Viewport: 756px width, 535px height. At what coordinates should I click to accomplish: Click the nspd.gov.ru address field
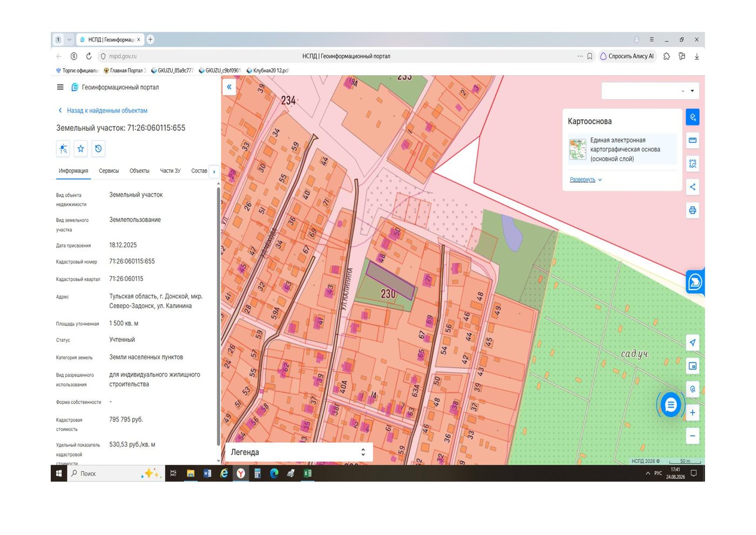click(123, 56)
